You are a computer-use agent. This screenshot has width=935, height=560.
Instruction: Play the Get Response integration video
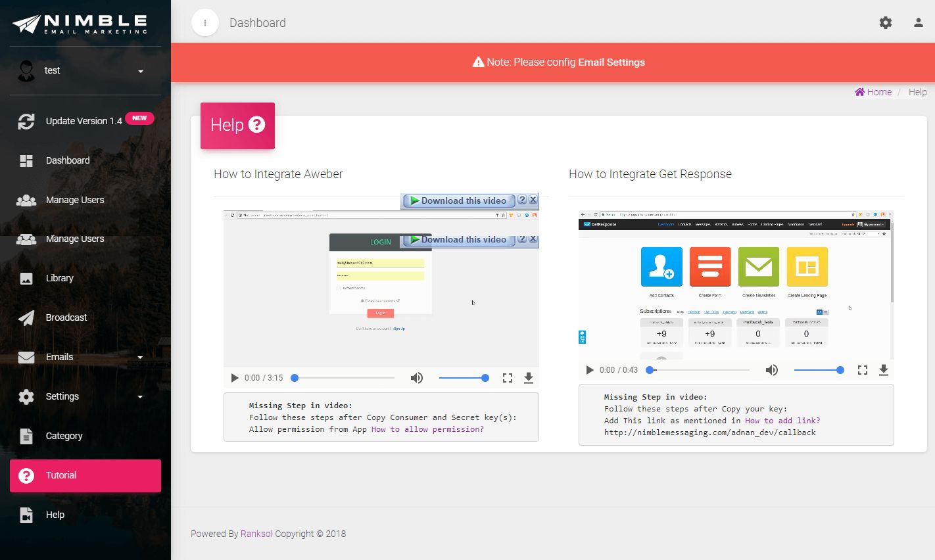tap(590, 370)
